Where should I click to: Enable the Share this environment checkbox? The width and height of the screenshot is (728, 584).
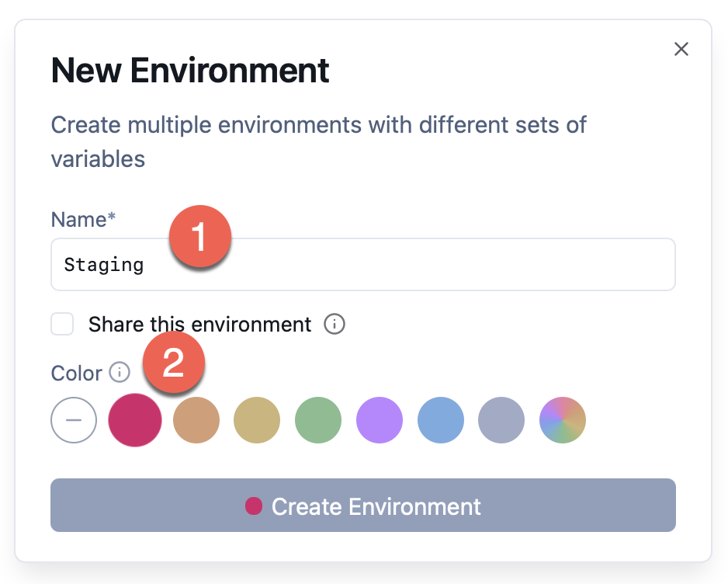coord(62,324)
